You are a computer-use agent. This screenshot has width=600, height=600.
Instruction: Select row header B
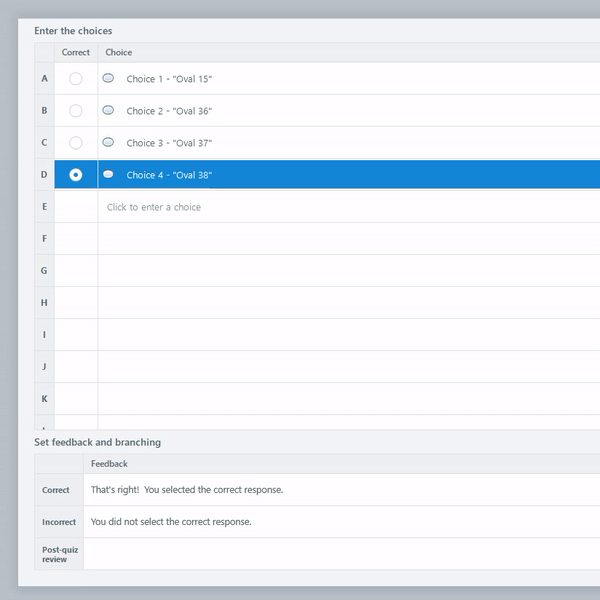(44, 111)
